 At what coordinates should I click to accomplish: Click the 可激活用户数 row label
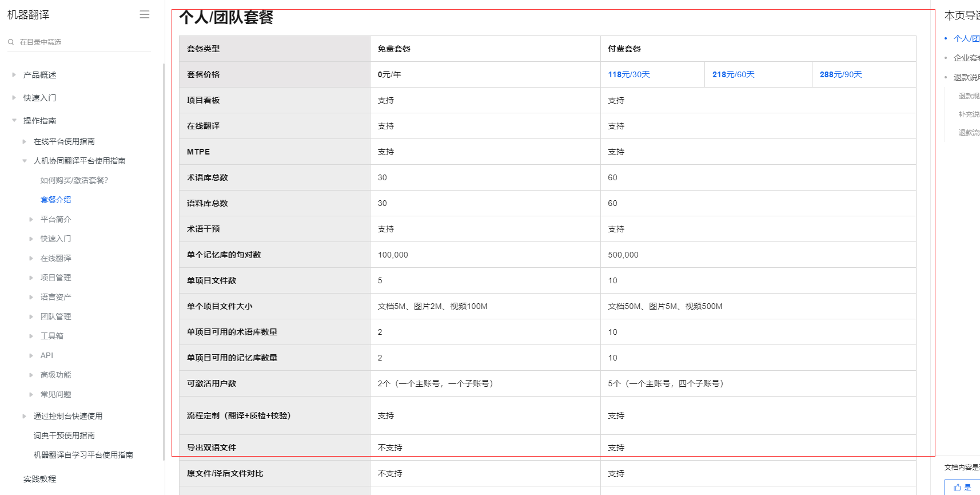point(212,383)
